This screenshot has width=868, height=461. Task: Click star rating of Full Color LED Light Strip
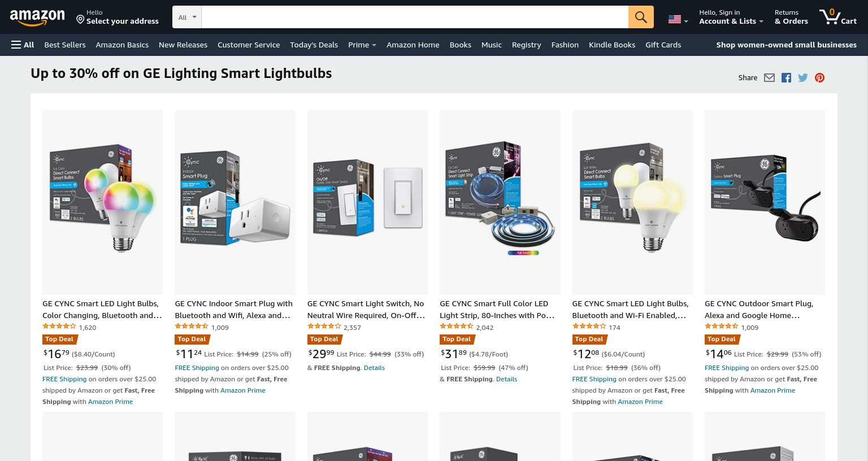[x=457, y=327]
